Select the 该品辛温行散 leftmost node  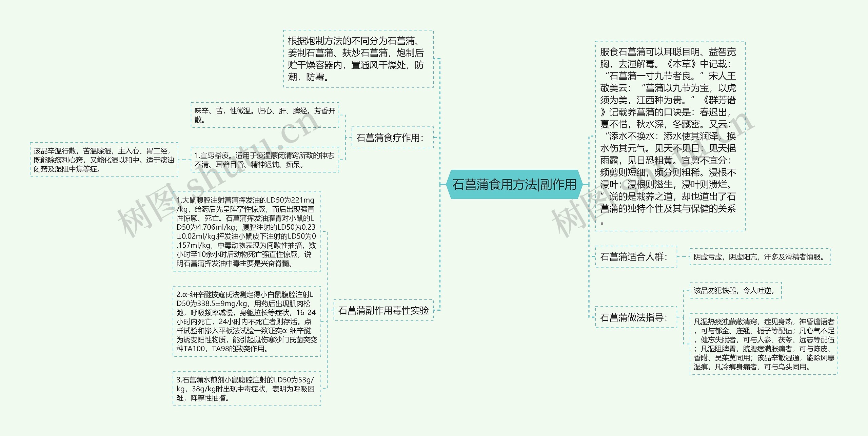pos(104,160)
